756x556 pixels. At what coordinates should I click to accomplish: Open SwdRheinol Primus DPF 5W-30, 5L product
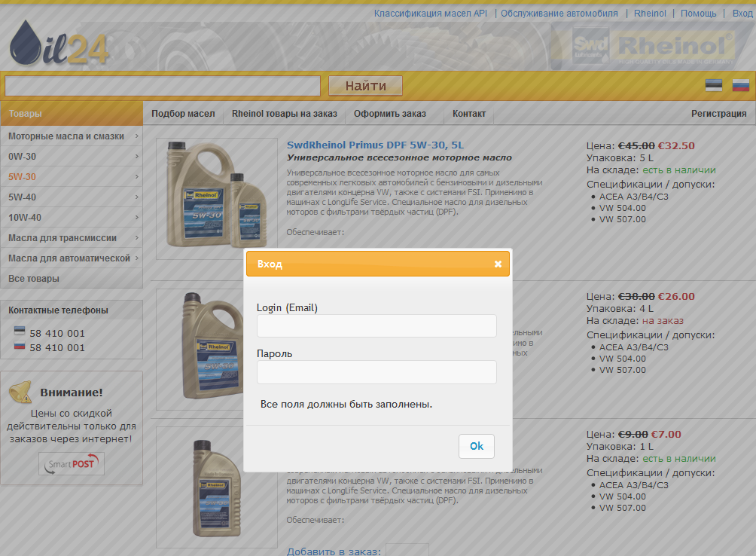[x=375, y=145]
